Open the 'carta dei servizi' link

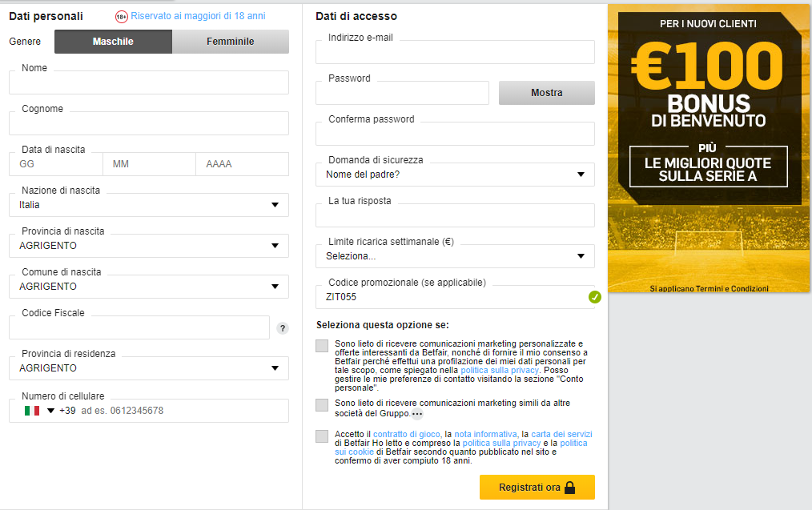pyautogui.click(x=561, y=435)
